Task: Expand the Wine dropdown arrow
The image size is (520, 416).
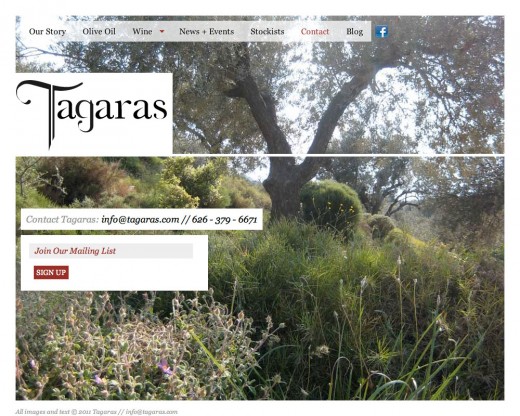Action: click(162, 31)
